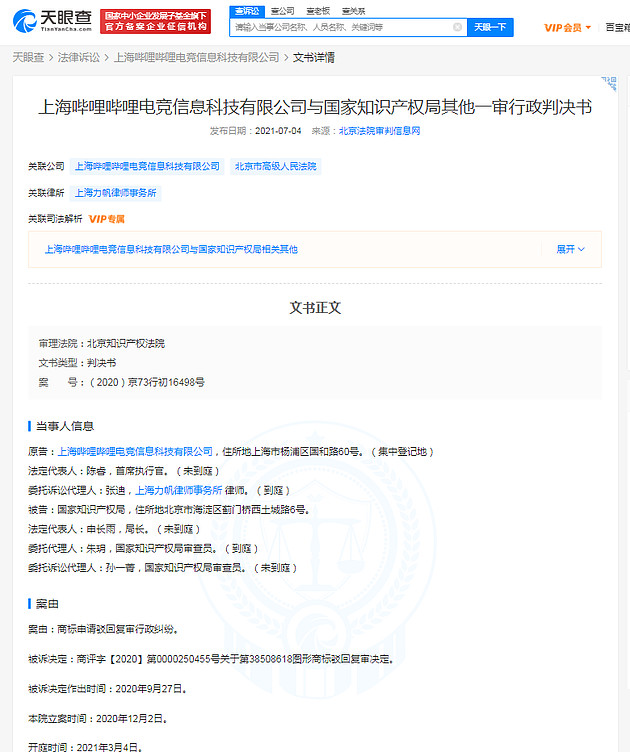Click the VIP专属 badge
This screenshot has height=752, width=630.
coord(106,219)
